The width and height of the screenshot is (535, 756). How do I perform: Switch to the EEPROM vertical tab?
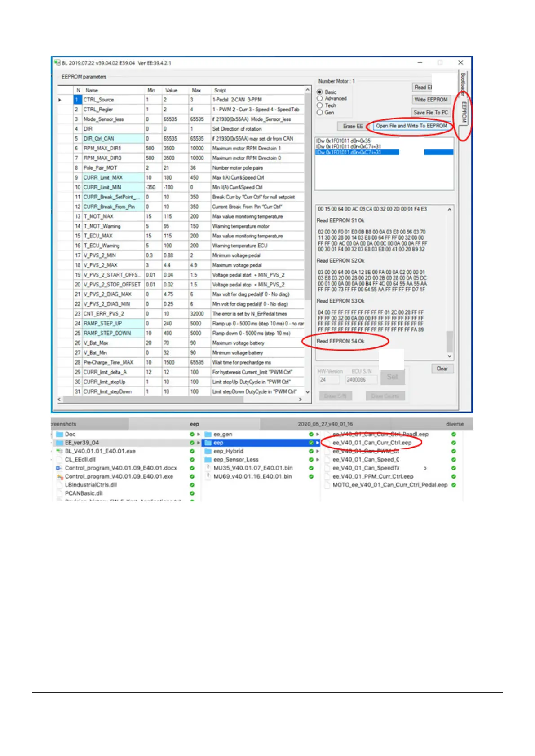click(x=464, y=112)
